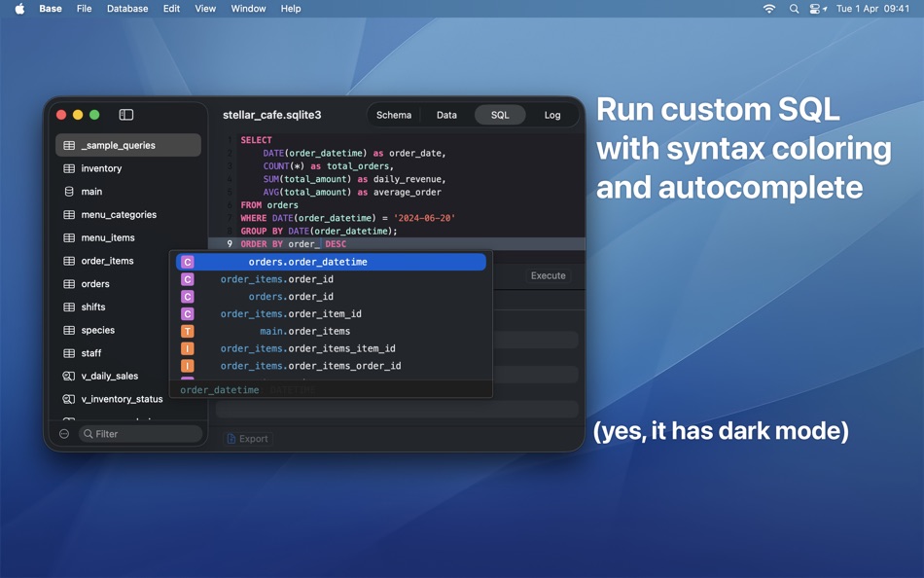924x578 pixels.
Task: Click the Export button
Action: coord(248,438)
